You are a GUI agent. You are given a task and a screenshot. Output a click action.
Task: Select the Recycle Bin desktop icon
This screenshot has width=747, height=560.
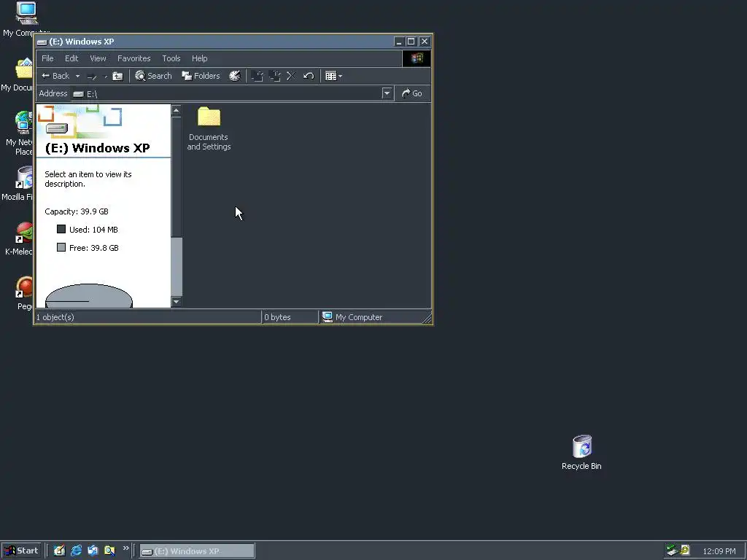[x=581, y=452]
